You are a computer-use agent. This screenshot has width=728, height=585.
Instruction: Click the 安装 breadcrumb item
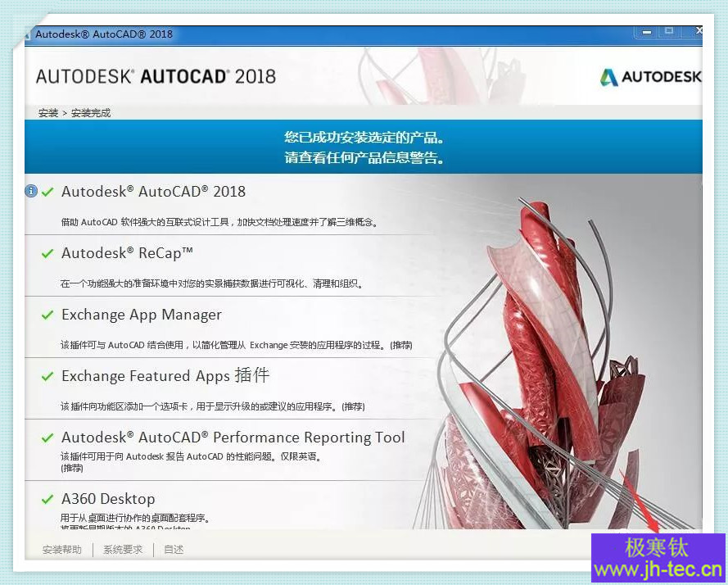coord(48,113)
